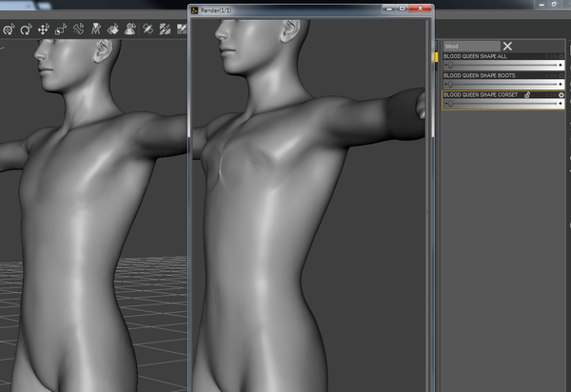Adjust the Blood Queen Shape All slider

[503, 65]
